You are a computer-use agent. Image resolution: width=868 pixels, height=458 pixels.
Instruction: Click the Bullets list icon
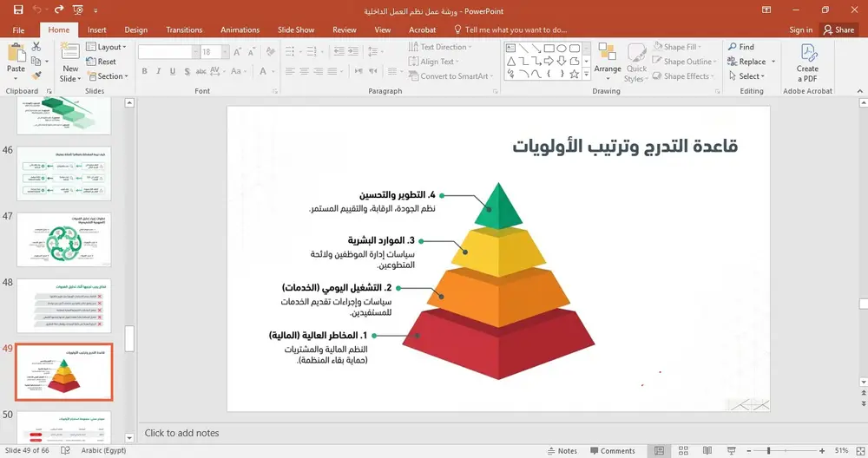[x=292, y=52]
